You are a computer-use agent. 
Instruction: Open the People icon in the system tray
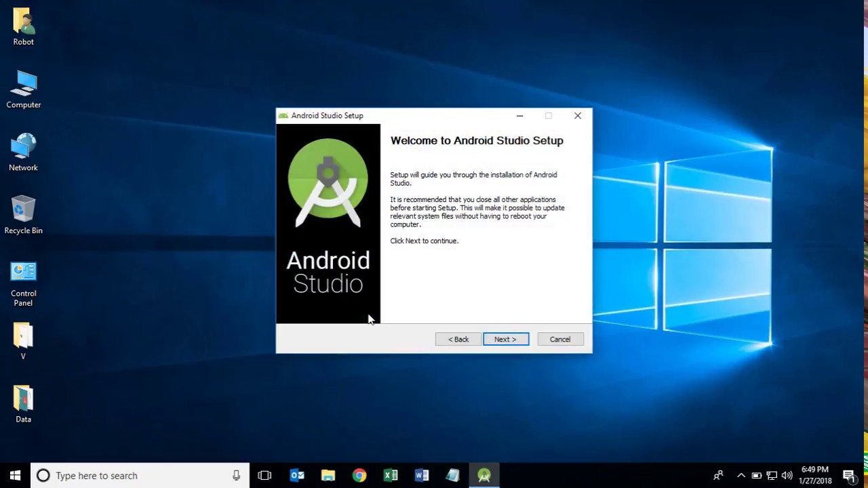tap(719, 476)
